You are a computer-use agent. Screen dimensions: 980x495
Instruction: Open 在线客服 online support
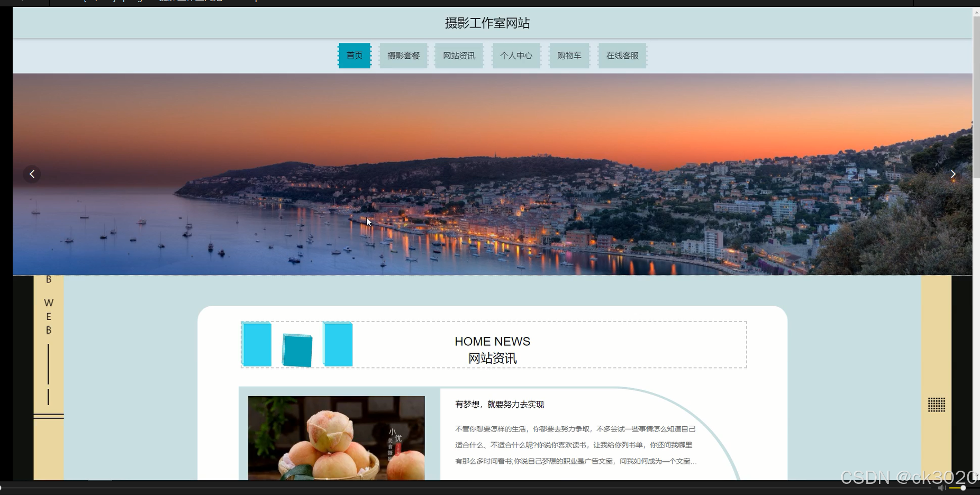tap(622, 56)
